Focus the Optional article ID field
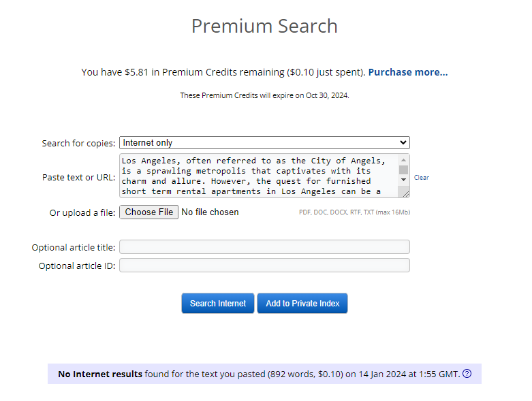The height and width of the screenshot is (401, 532). click(x=264, y=265)
